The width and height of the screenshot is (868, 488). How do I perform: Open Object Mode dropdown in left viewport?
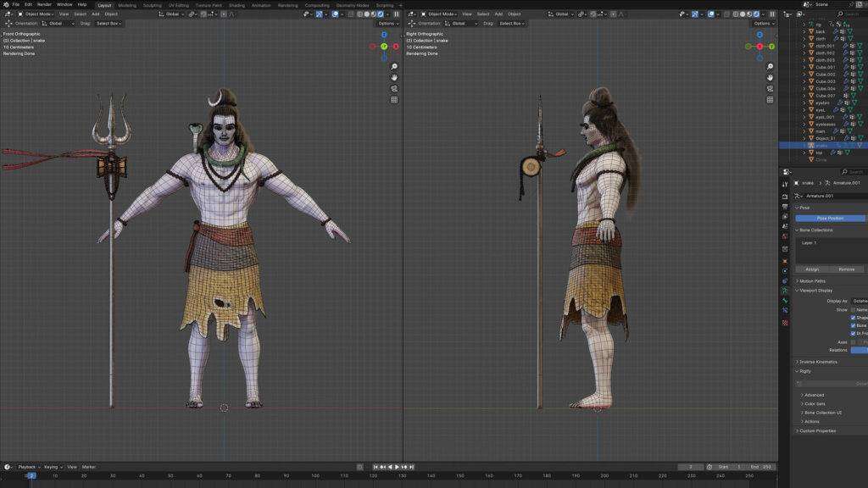(x=36, y=14)
